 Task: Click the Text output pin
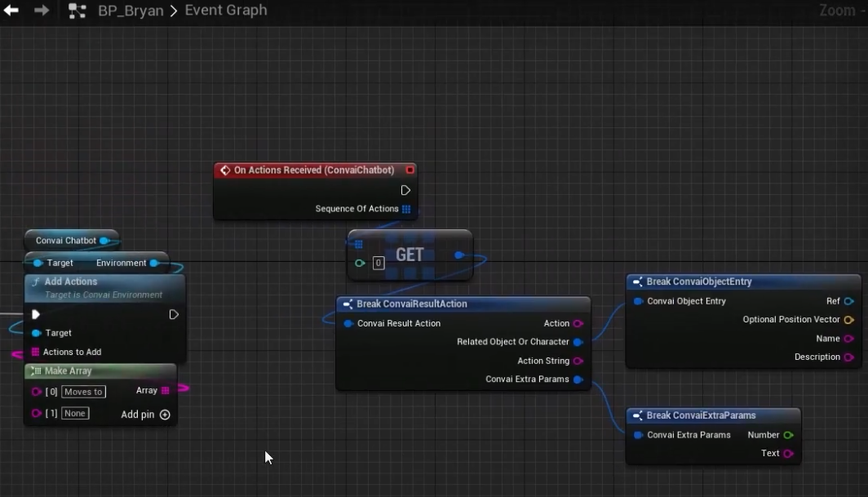[x=788, y=453]
